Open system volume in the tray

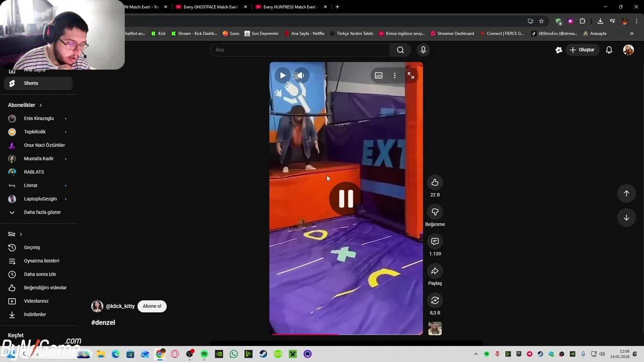pyautogui.click(x=602, y=354)
